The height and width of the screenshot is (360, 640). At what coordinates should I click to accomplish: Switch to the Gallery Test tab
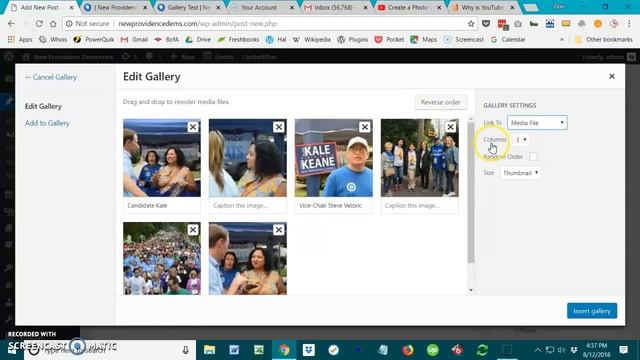pyautogui.click(x=188, y=7)
